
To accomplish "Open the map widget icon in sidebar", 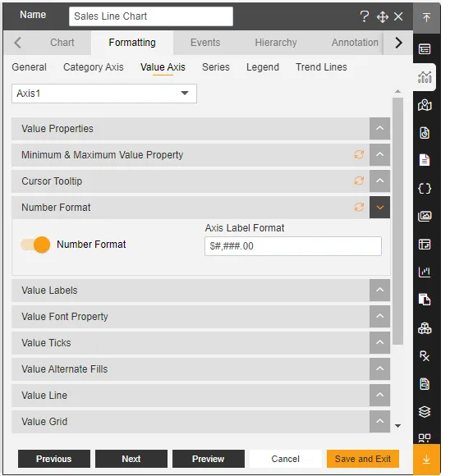I will point(425,105).
